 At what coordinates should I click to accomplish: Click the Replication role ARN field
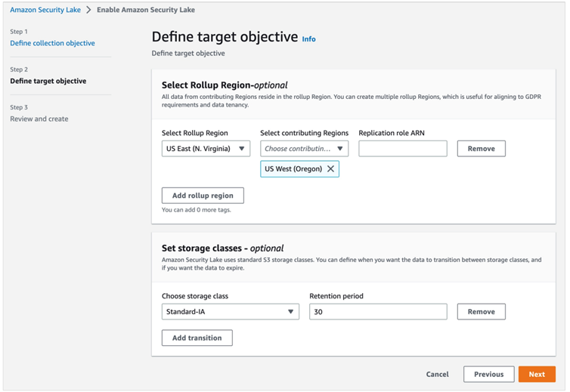pyautogui.click(x=403, y=149)
